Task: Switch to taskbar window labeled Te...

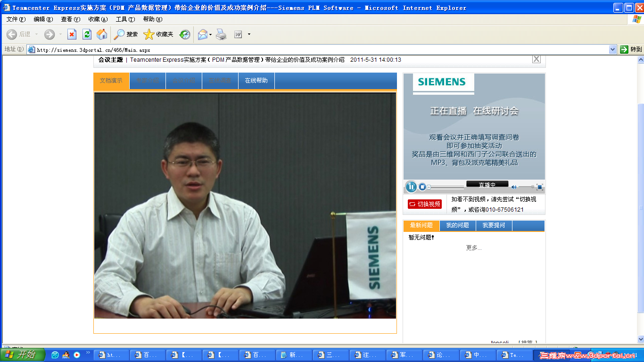Action: pos(514,355)
